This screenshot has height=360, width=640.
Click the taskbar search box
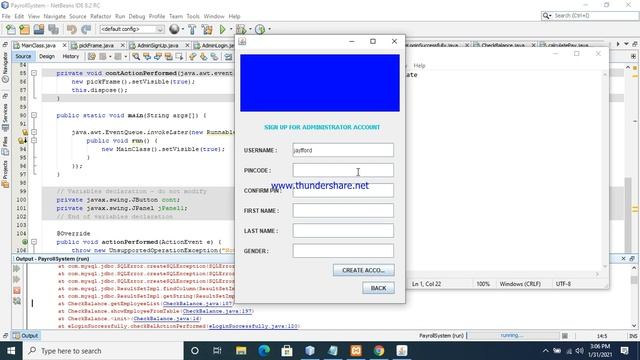(103, 351)
